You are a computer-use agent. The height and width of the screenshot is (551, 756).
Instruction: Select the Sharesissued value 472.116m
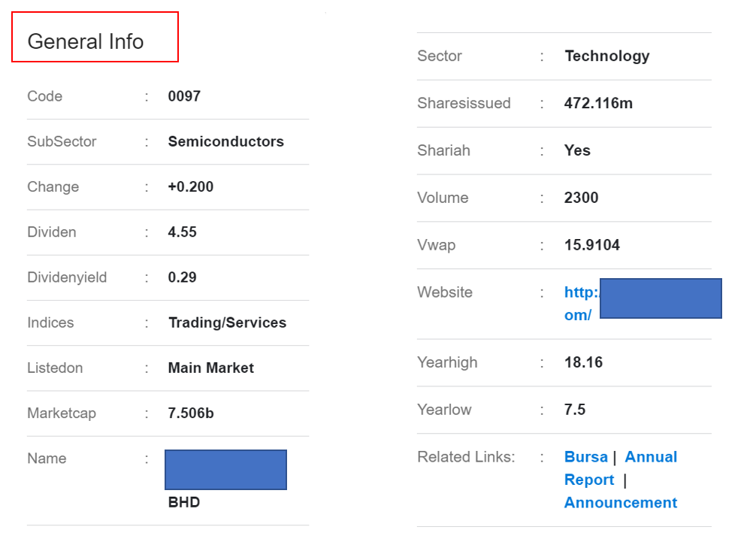pos(598,103)
